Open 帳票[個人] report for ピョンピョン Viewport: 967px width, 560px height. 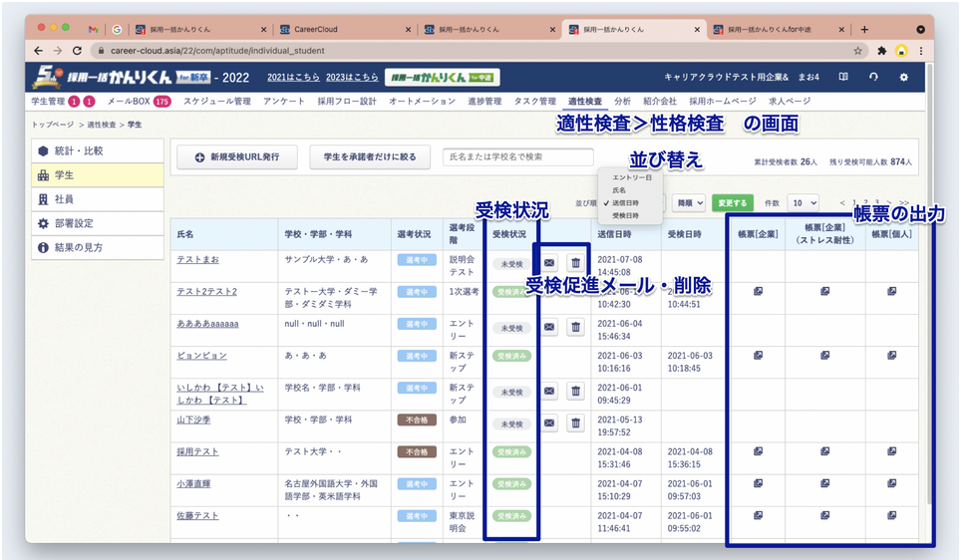tap(891, 355)
